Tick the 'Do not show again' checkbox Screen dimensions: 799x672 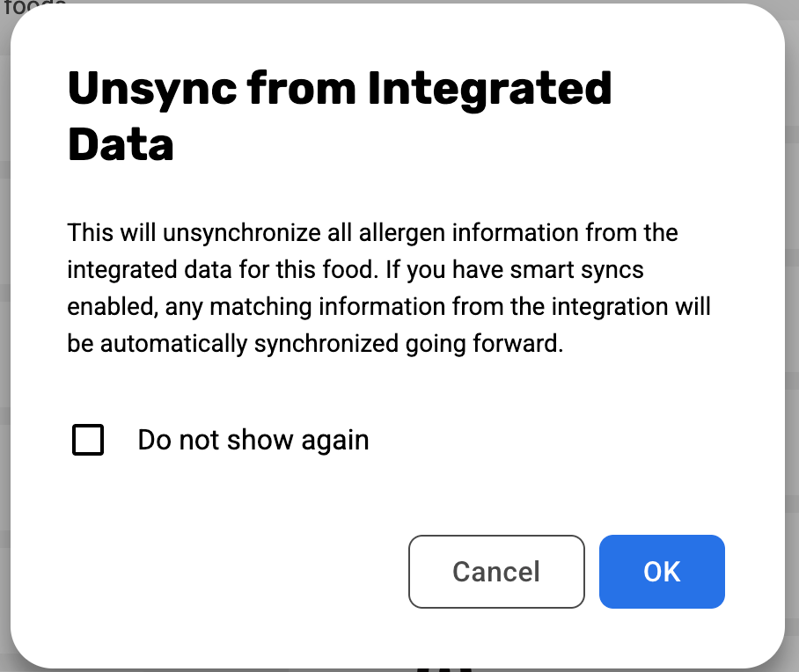click(88, 440)
